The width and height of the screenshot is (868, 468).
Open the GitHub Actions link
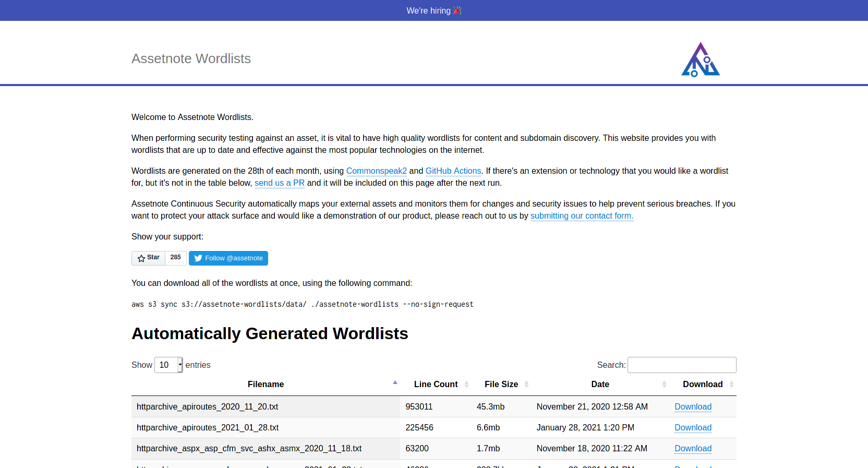(453, 171)
